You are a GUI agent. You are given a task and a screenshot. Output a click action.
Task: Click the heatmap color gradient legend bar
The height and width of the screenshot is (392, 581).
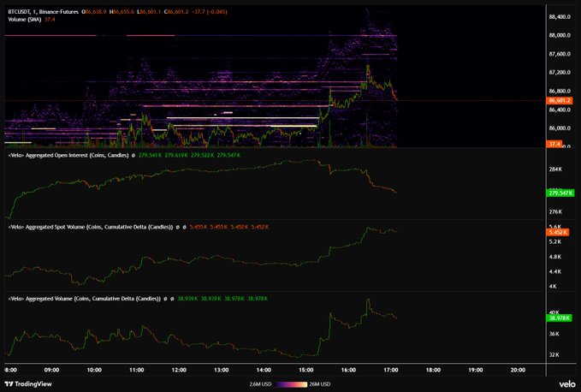click(x=291, y=384)
